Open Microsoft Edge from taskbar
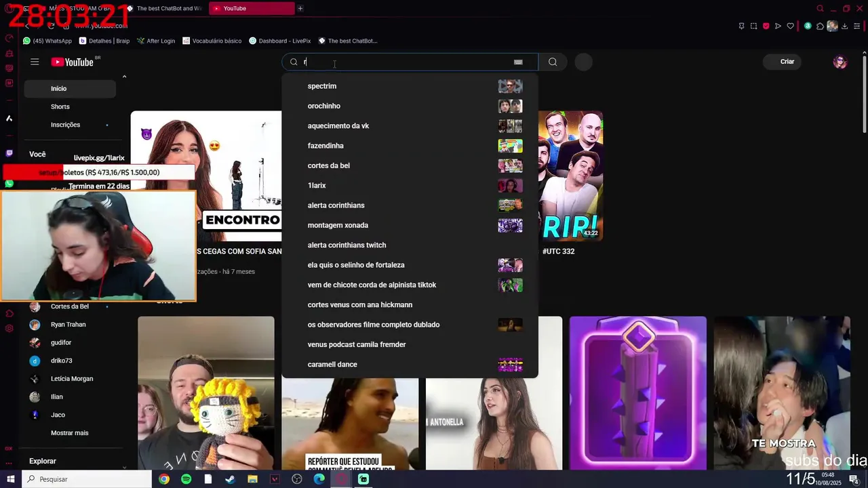Screen dimensions: 868x488 point(319,479)
